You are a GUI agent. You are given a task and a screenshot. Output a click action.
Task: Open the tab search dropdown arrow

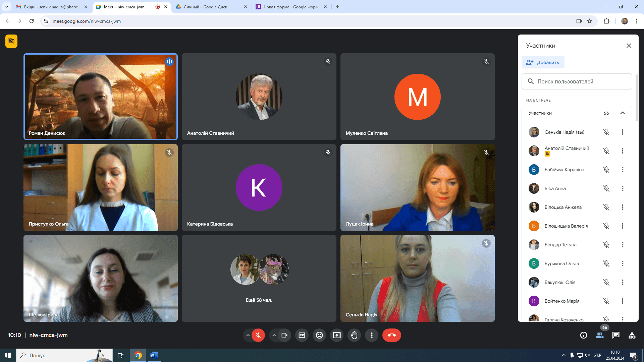click(x=7, y=7)
